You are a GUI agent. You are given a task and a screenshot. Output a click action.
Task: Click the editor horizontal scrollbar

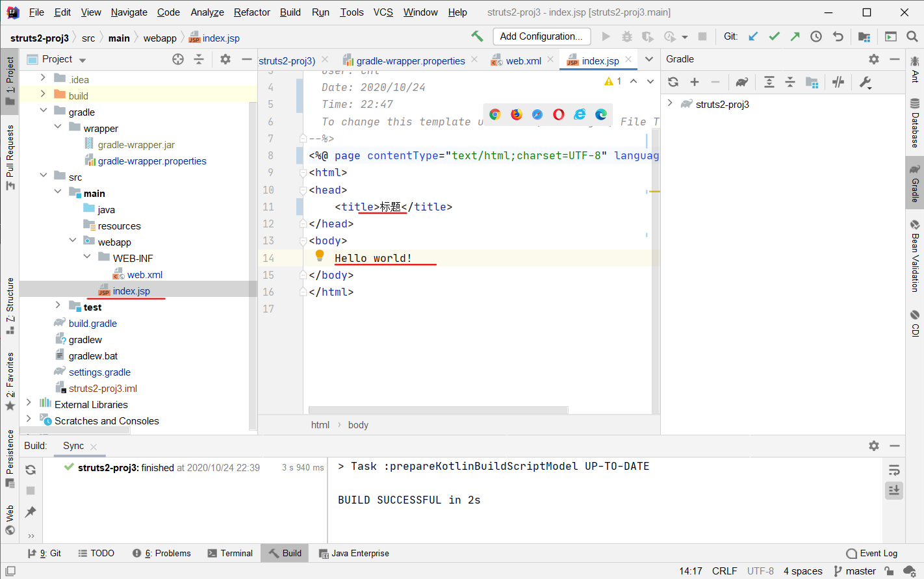click(439, 409)
